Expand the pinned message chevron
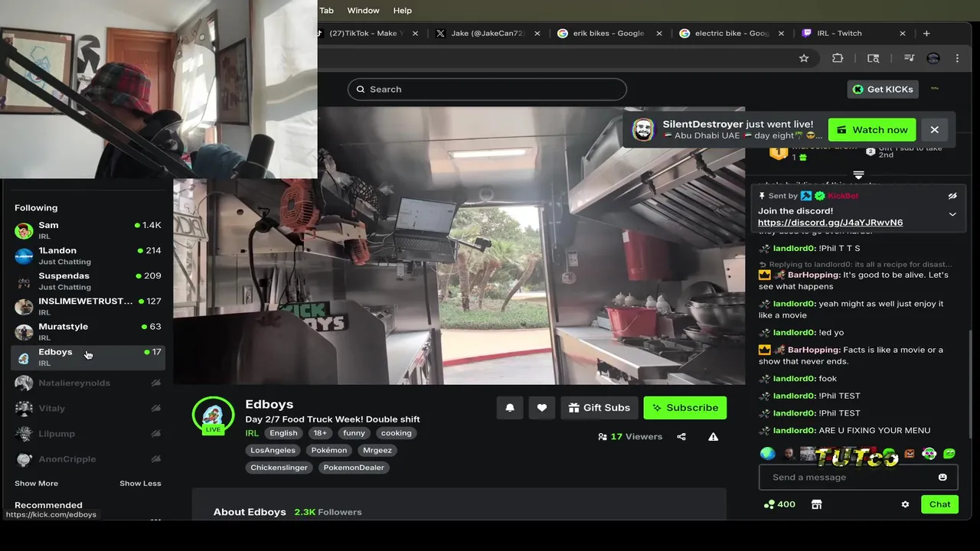The width and height of the screenshot is (980, 551). click(952, 214)
